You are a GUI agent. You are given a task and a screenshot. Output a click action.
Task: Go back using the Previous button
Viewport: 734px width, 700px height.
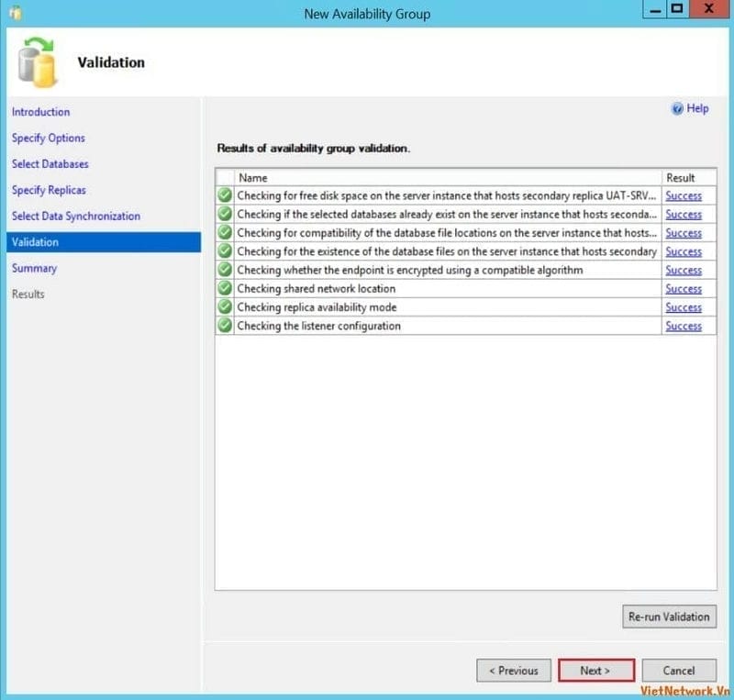(x=514, y=671)
